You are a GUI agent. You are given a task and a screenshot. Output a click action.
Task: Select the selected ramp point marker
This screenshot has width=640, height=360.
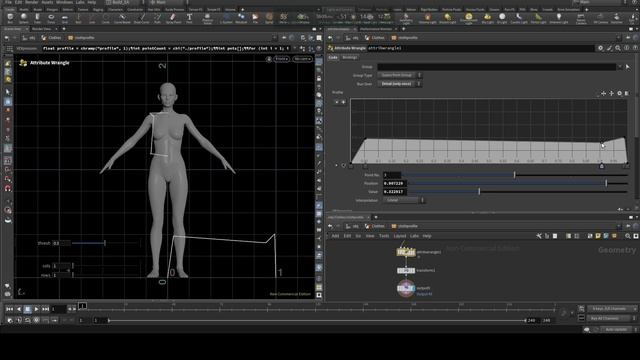601,166
